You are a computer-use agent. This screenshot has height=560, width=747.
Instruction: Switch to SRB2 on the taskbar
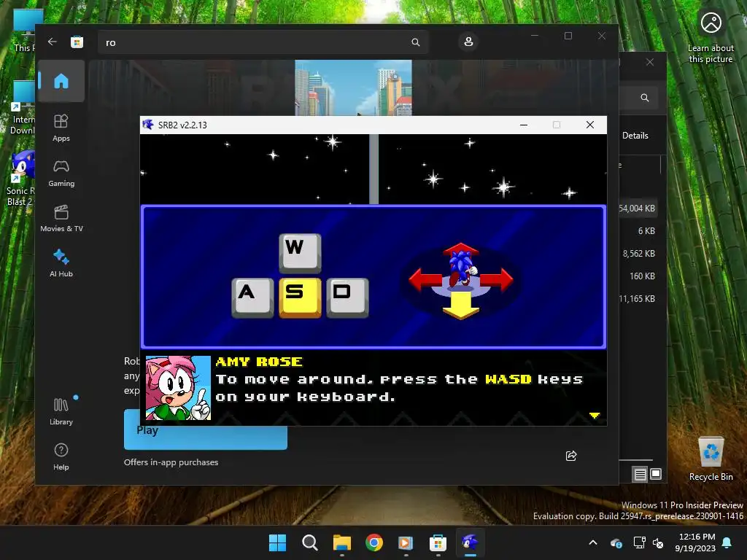(x=471, y=542)
